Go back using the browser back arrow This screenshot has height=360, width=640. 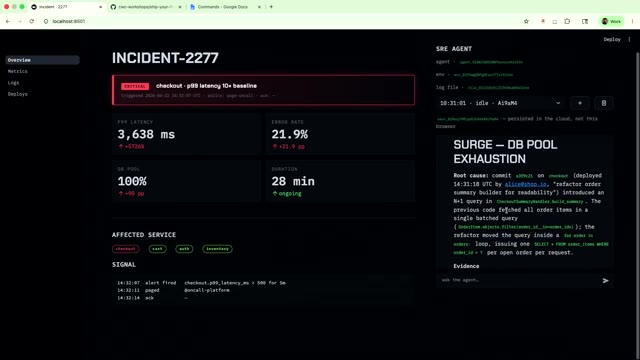tap(8, 21)
